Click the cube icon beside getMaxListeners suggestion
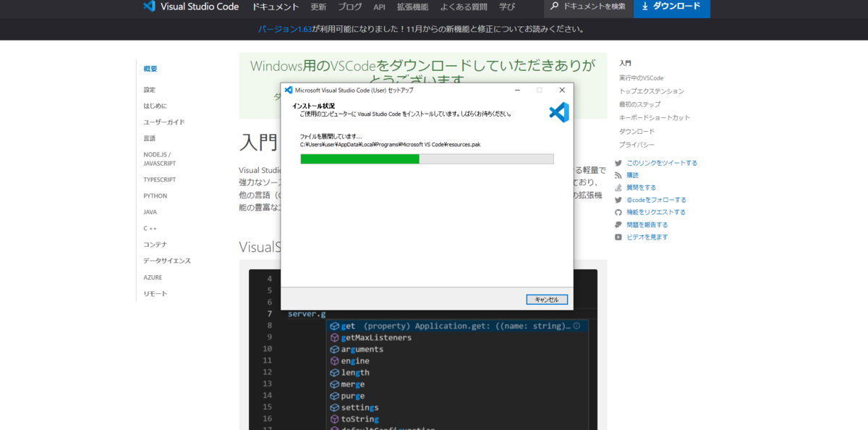 (334, 337)
